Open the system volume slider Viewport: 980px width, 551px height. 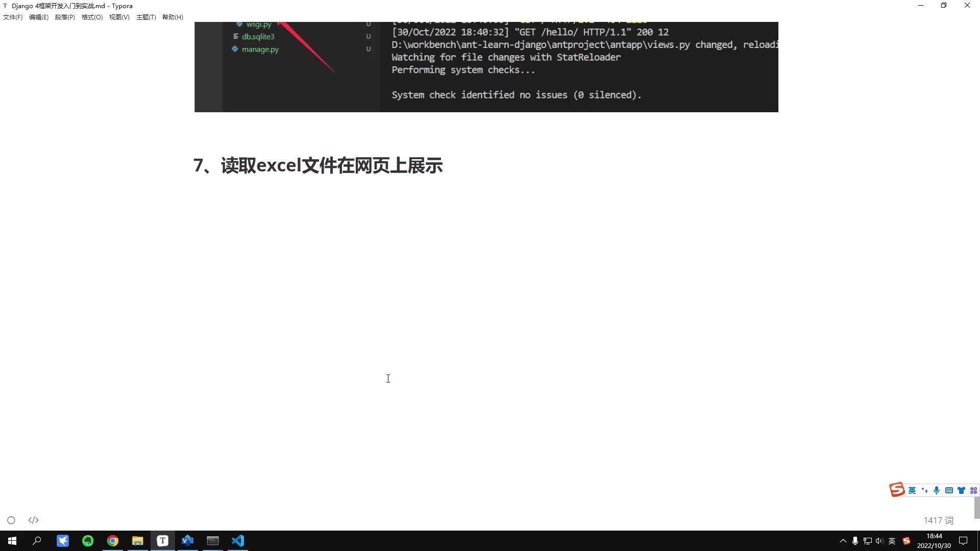879,541
